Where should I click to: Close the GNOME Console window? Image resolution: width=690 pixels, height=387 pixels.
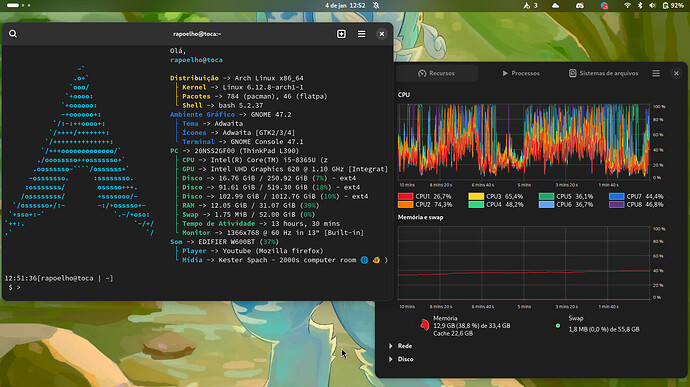[x=382, y=34]
